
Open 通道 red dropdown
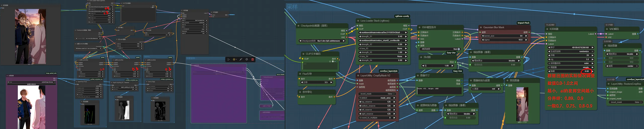click(486, 89)
